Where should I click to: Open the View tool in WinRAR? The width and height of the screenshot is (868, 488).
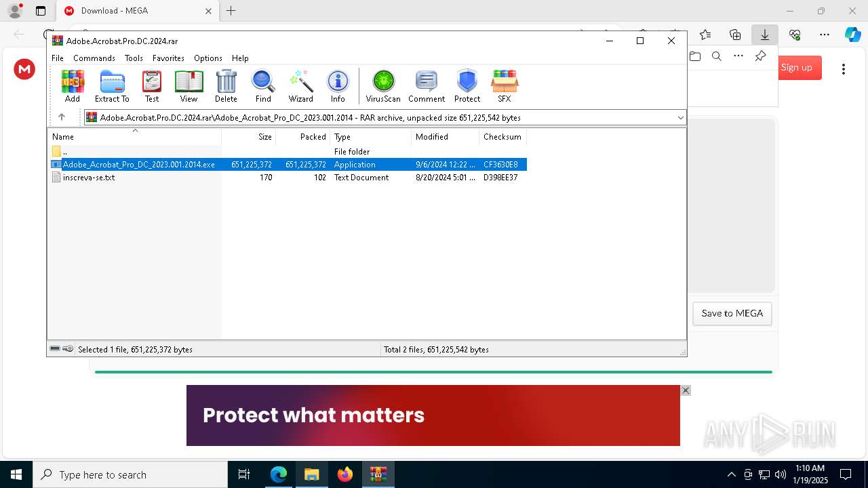189,86
